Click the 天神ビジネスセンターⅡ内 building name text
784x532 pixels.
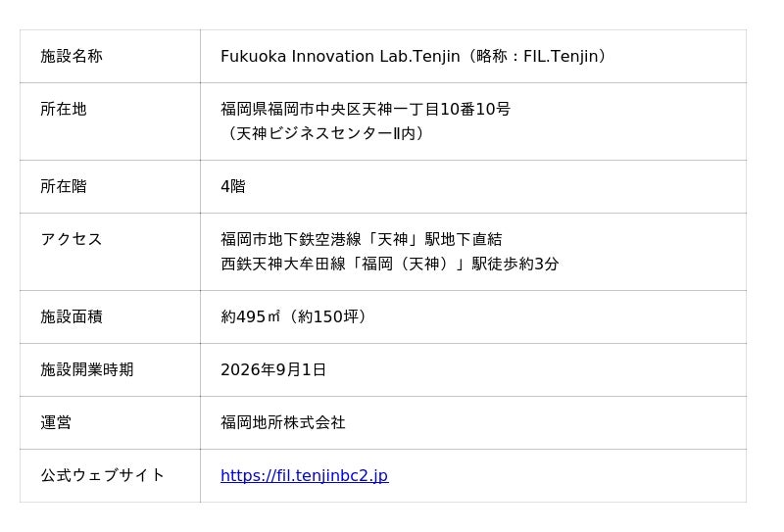point(325,133)
